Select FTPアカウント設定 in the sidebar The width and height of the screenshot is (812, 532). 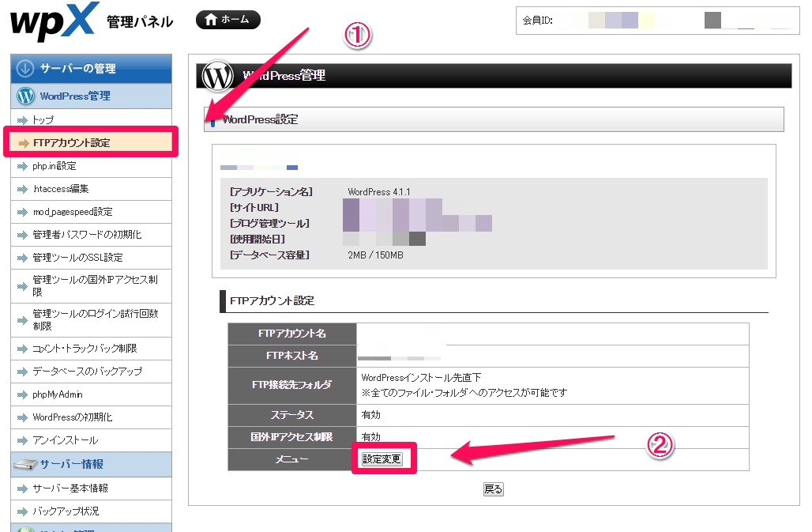coord(91,142)
